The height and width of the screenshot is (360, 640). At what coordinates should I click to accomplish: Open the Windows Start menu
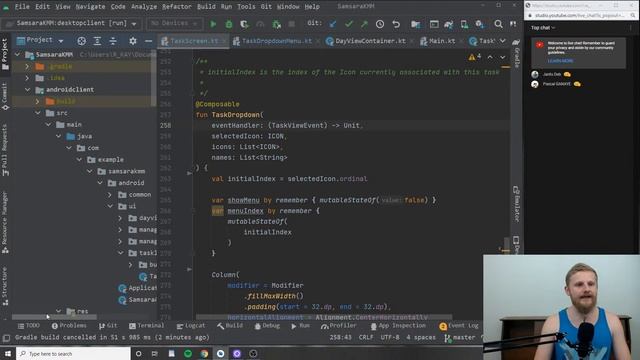pyautogui.click(x=8, y=353)
